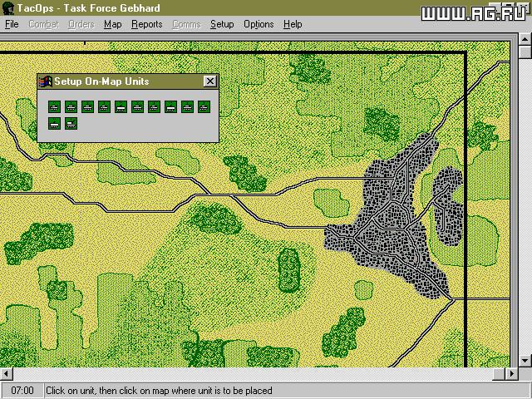Open the Help menu
Image resolution: width=532 pixels, height=399 pixels.
click(293, 24)
